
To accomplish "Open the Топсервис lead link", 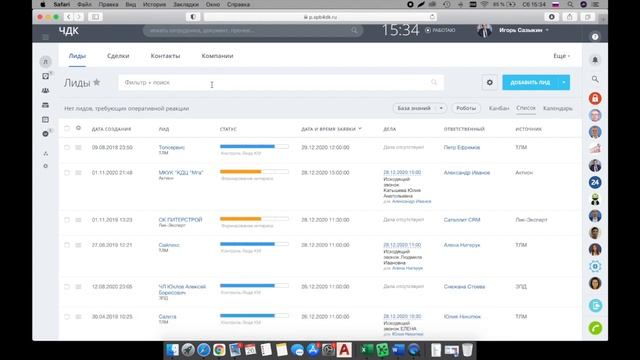I will [171, 147].
